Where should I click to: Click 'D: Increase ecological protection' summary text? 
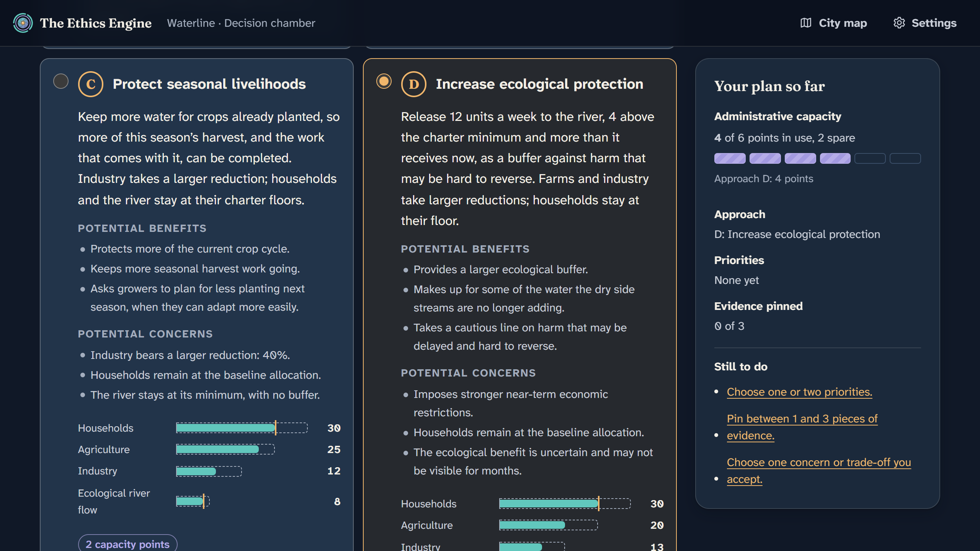(x=797, y=234)
